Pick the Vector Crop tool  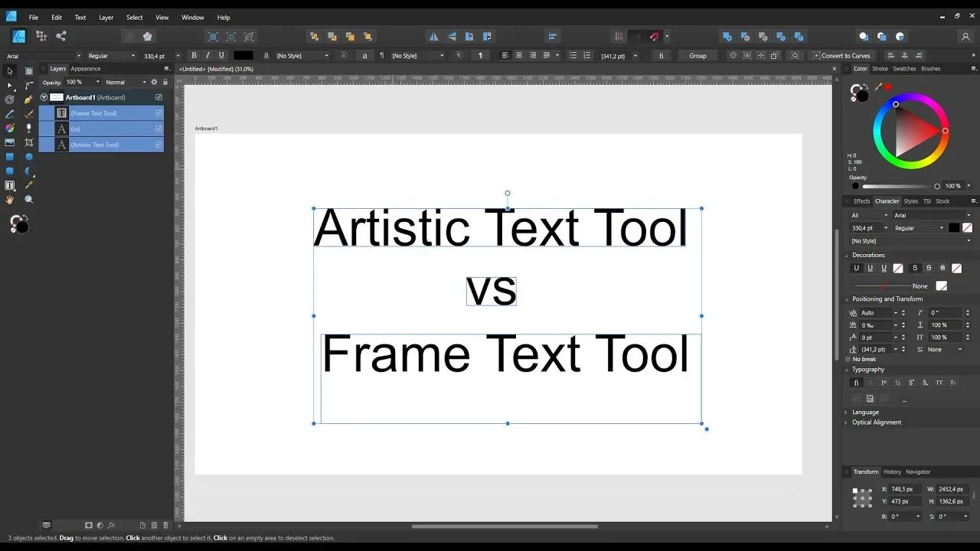[28, 142]
